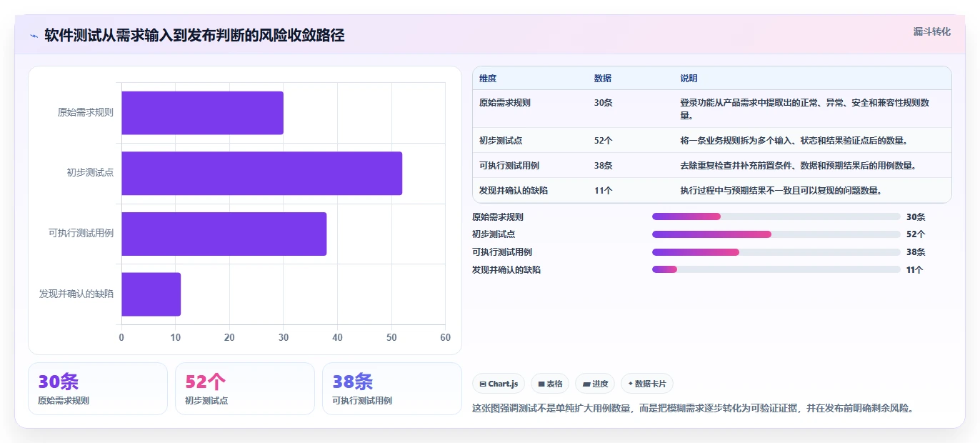Screen dimensions: 980x443
Task: Click the footer note beginning 这张图强调测试不是单纯扩大用例数量
Action: point(693,408)
